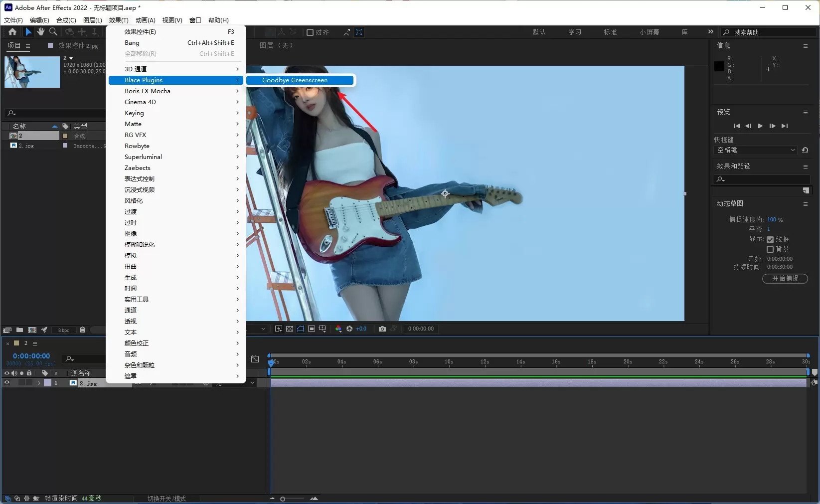Select the Selection arrow tool
This screenshot has height=504, width=820.
click(x=28, y=32)
